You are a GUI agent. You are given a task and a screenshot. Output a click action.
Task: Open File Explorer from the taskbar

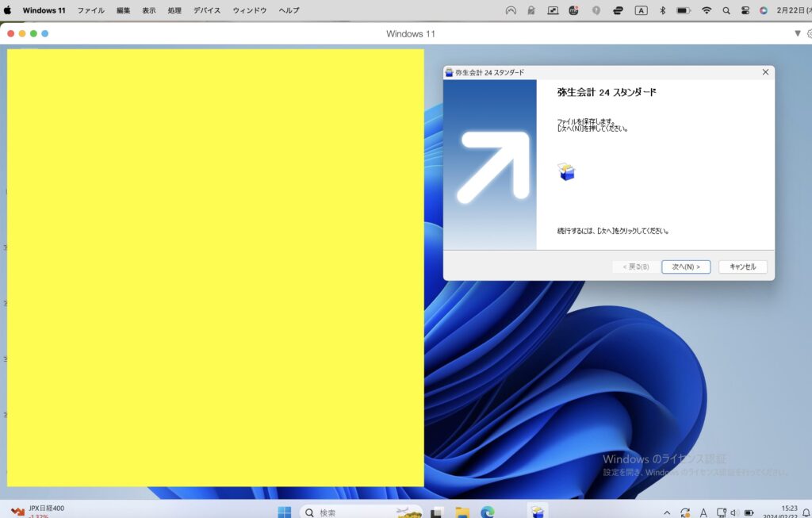[462, 512]
